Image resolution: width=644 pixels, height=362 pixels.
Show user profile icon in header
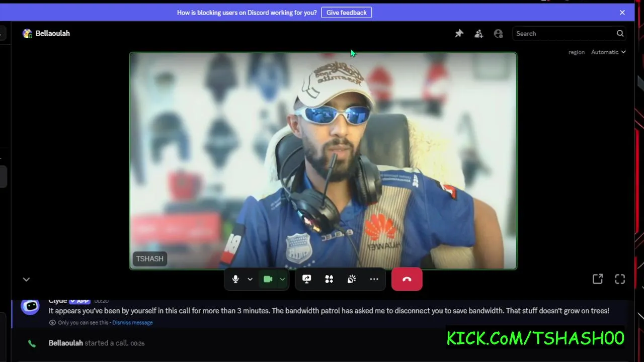[499, 34]
